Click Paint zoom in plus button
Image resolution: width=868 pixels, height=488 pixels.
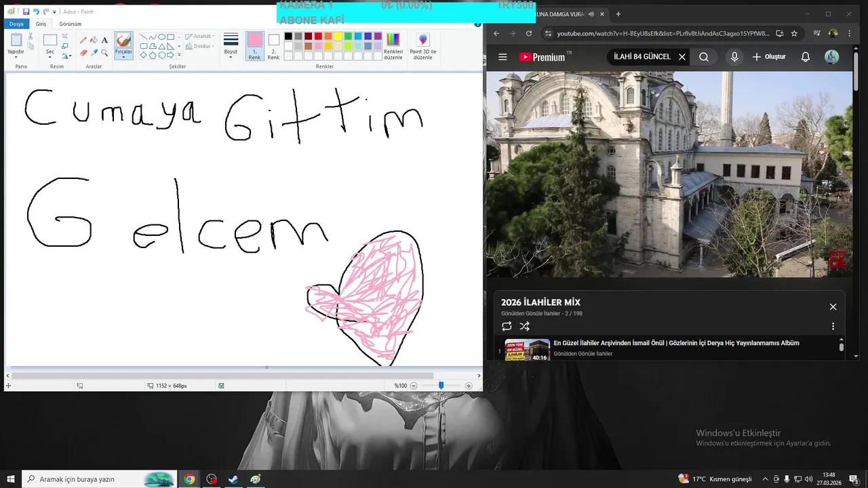(x=469, y=386)
